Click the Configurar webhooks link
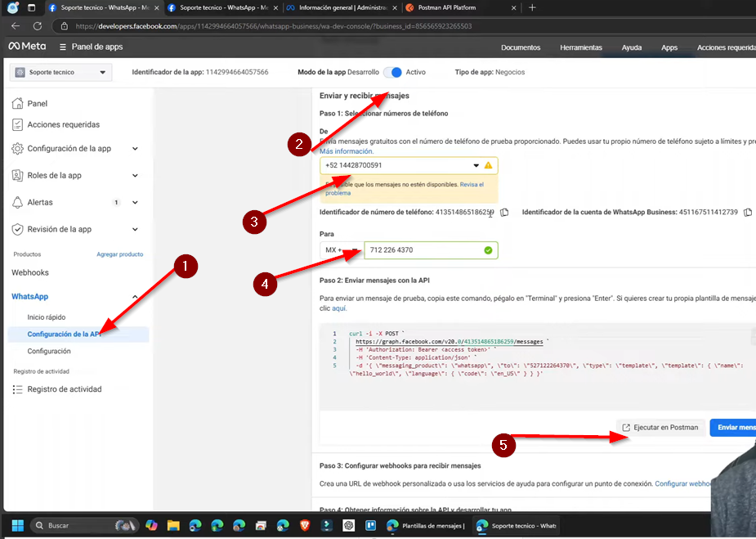The height and width of the screenshot is (539, 756). pos(682,483)
